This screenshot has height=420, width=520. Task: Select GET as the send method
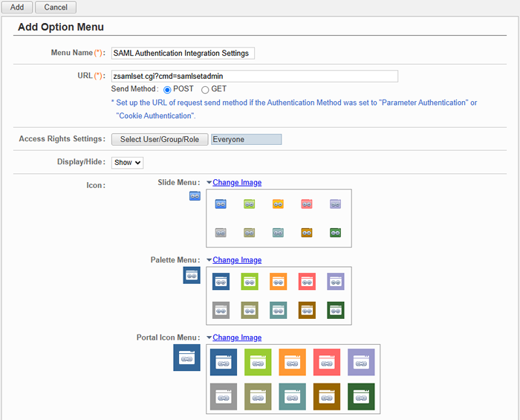click(205, 89)
